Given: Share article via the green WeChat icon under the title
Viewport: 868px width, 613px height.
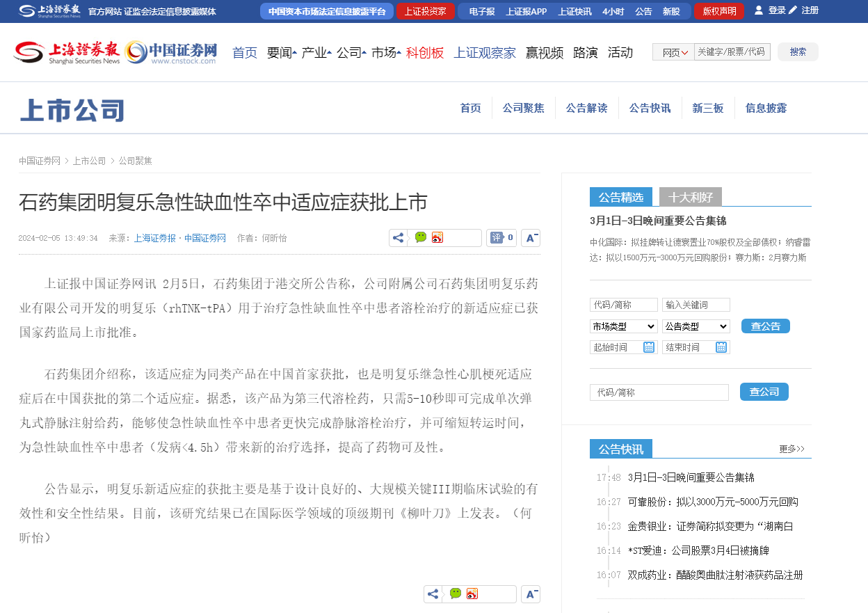Looking at the screenshot, I should point(421,238).
